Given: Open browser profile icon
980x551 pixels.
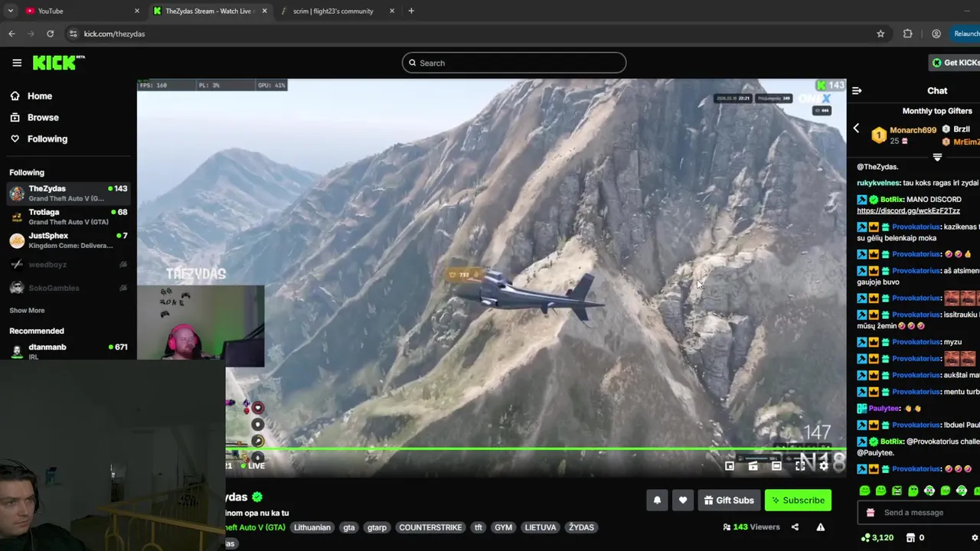Looking at the screenshot, I should (x=936, y=34).
